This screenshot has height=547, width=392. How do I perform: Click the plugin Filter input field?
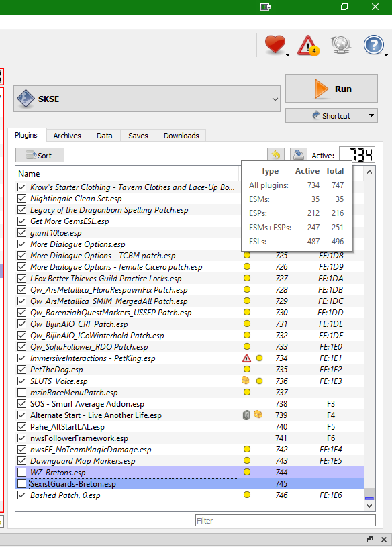pos(285,520)
